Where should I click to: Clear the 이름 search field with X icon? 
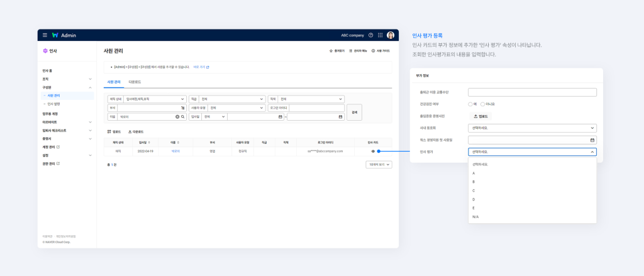pyautogui.click(x=177, y=117)
